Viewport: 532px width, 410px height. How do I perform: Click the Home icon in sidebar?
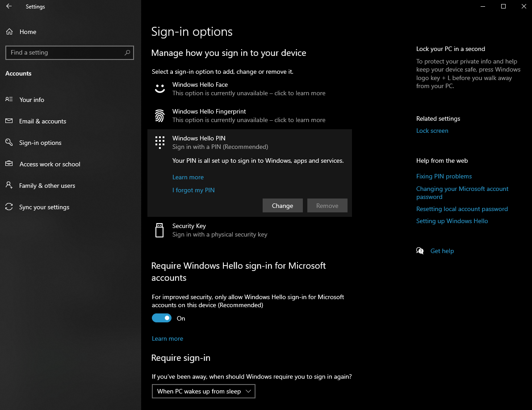coord(9,32)
